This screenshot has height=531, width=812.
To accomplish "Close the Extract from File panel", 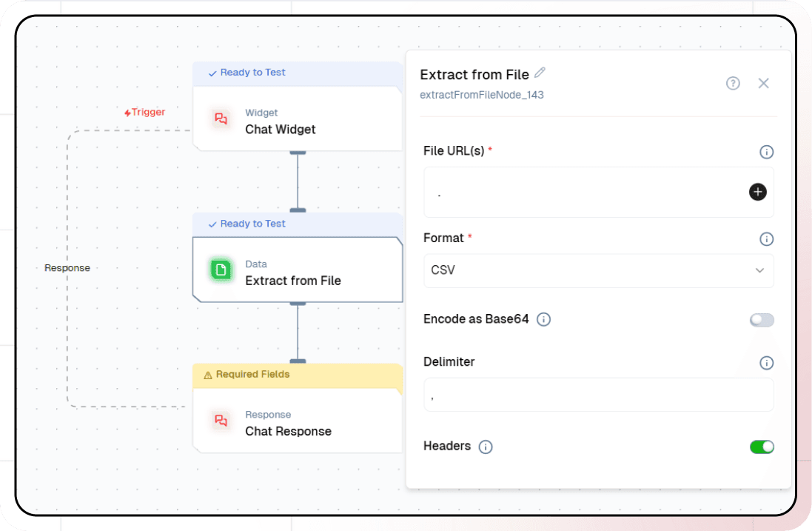I will 763,83.
